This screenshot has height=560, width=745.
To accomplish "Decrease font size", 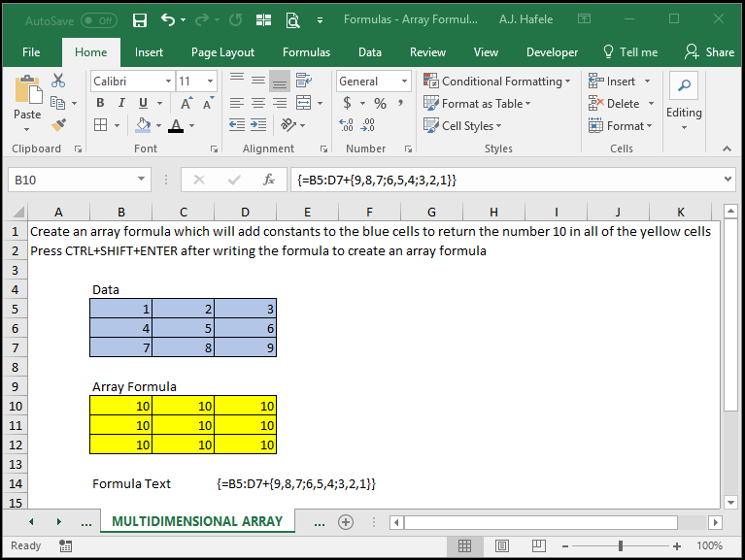I will tap(208, 103).
